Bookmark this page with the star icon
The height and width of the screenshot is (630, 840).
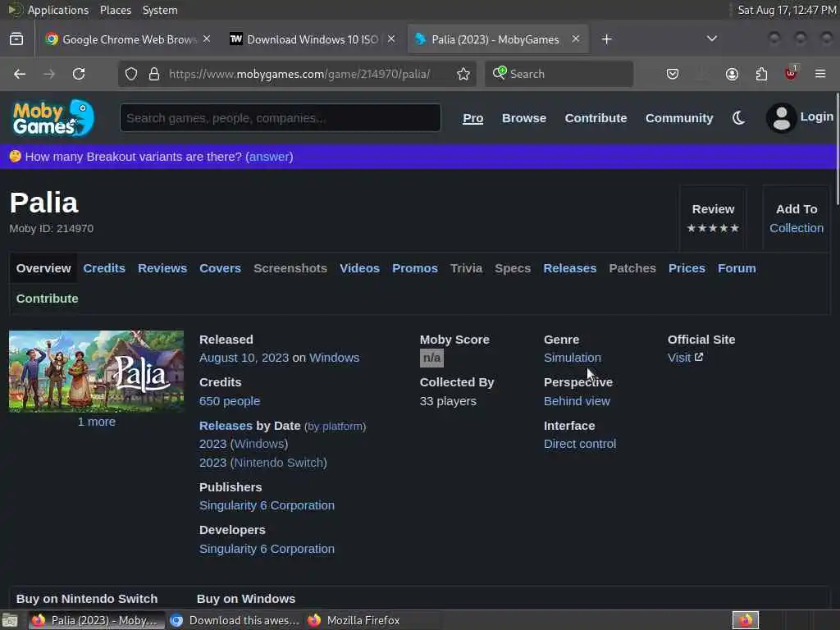[x=463, y=74]
